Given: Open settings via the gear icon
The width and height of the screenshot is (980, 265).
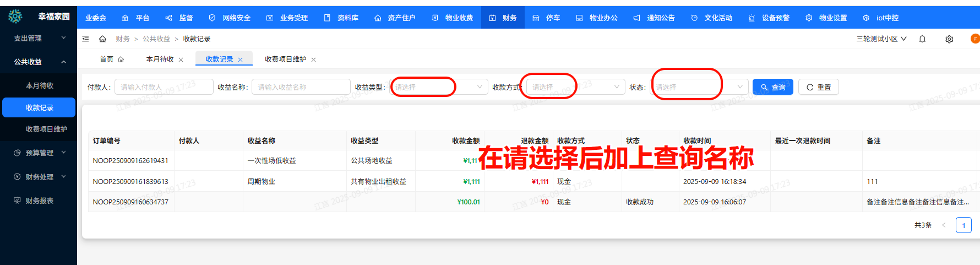Looking at the screenshot, I should tap(949, 39).
